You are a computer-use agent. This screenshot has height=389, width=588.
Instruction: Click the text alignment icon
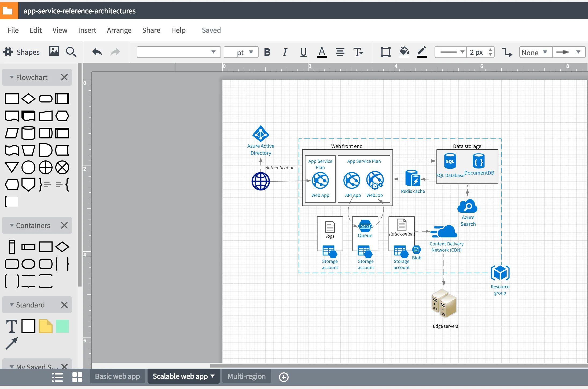coord(340,52)
